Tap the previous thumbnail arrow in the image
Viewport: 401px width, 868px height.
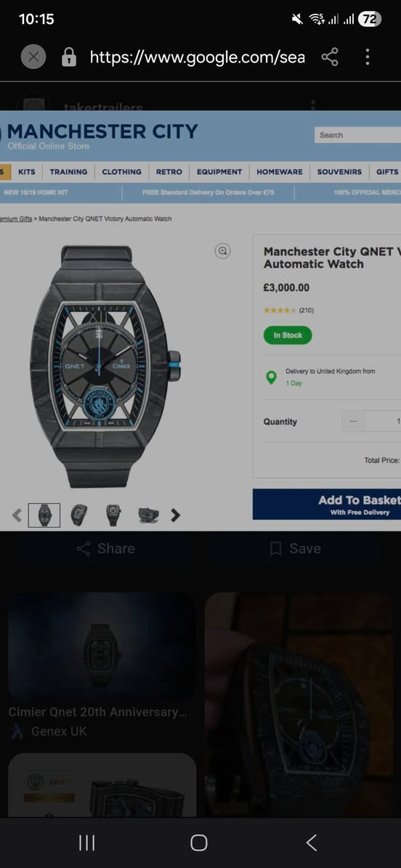[x=17, y=515]
